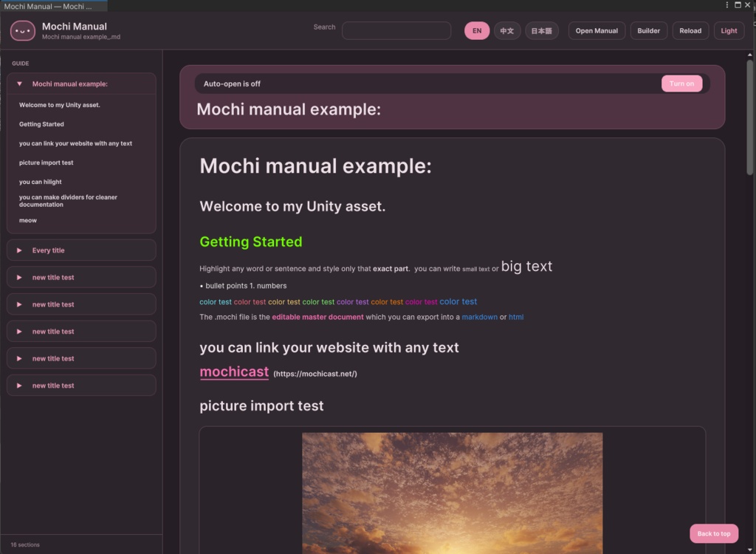Open the window kebab menu icon

[x=727, y=5]
